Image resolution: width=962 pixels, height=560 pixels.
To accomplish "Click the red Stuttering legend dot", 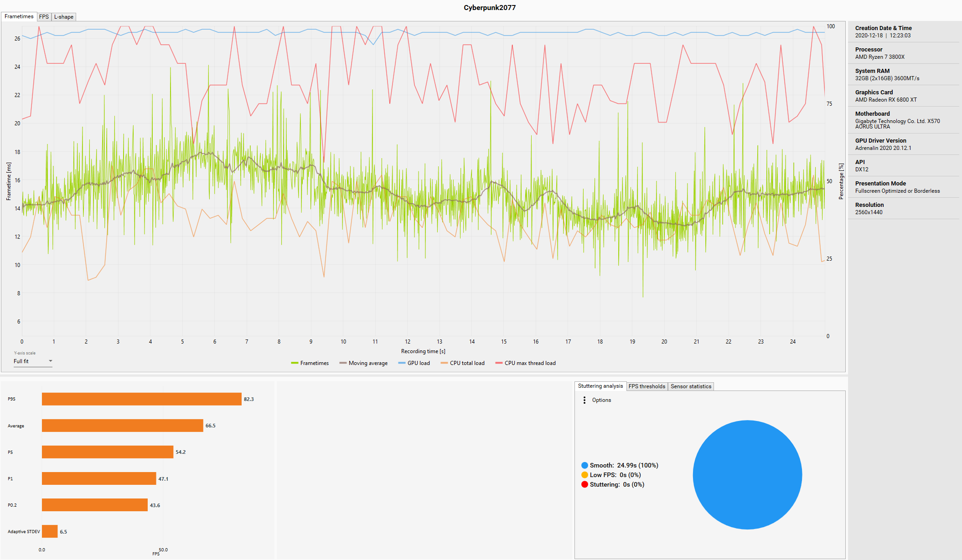I will coord(584,484).
